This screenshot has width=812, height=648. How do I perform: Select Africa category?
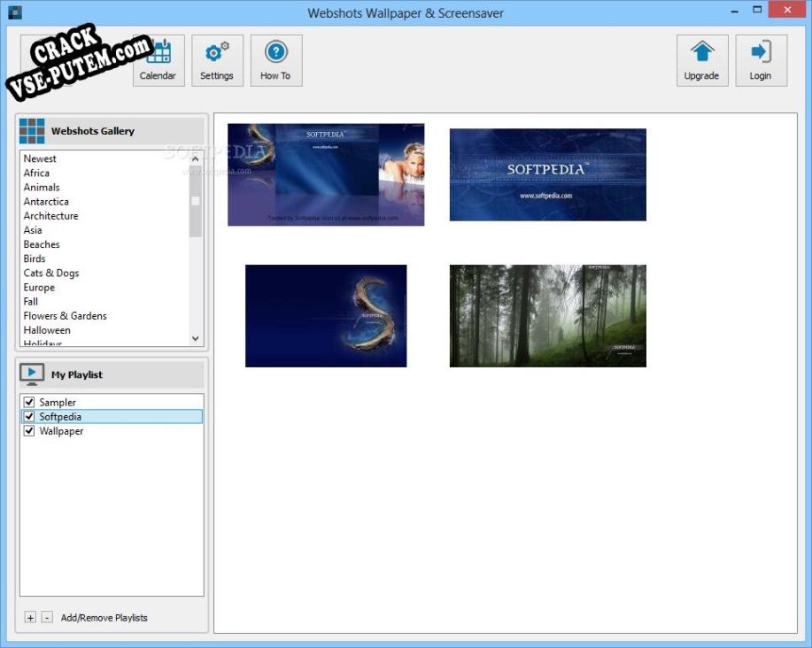36,173
